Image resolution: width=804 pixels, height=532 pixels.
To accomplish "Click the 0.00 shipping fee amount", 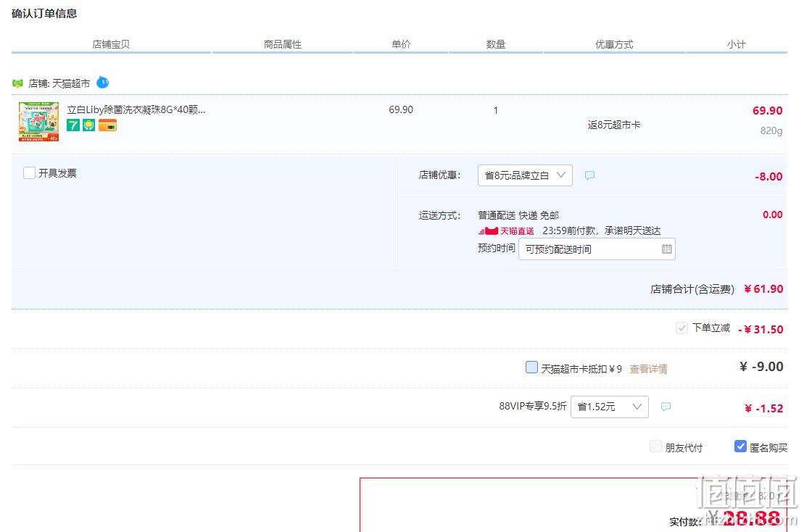I will pos(773,215).
